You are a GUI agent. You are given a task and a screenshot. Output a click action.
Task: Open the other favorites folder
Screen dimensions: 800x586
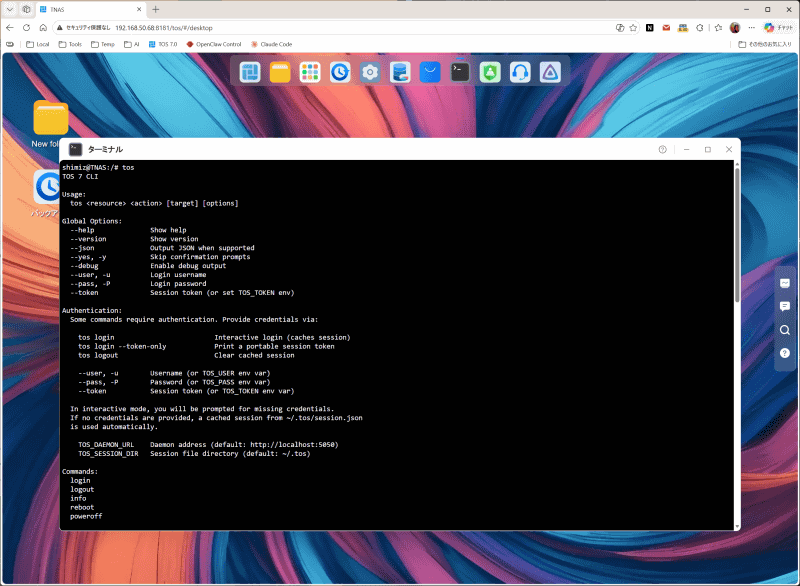click(x=765, y=44)
